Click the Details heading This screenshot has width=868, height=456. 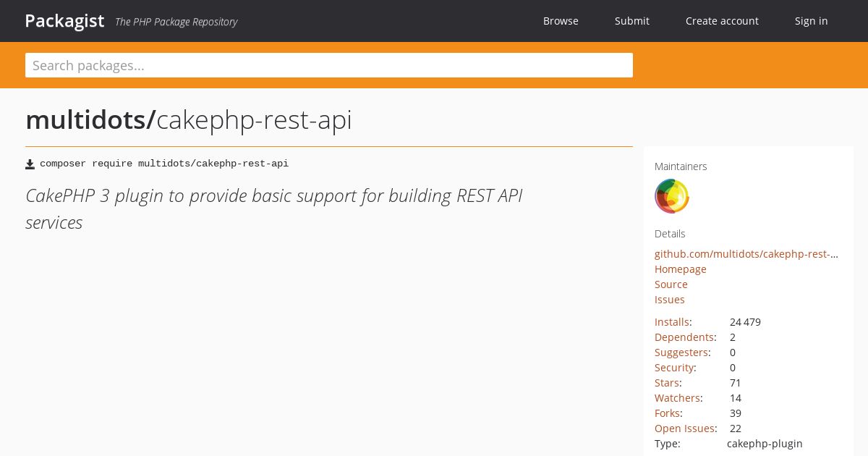670,234
